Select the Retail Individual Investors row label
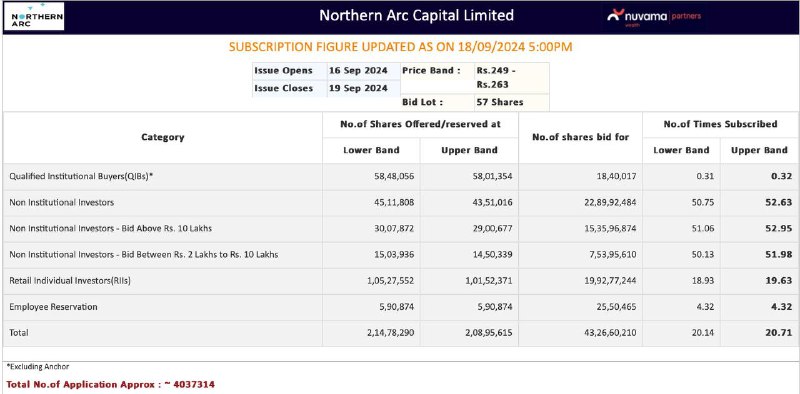 [x=70, y=281]
